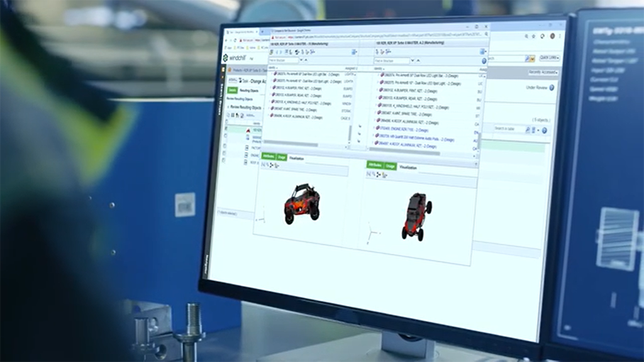Click the Search in table field
The height and width of the screenshot is (362, 644).
click(508, 129)
